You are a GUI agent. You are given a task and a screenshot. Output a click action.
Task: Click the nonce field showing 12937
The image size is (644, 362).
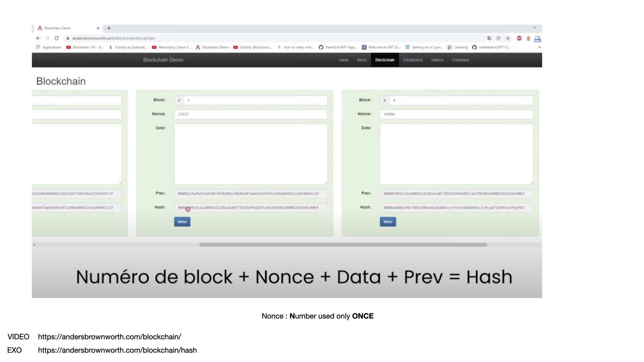251,114
